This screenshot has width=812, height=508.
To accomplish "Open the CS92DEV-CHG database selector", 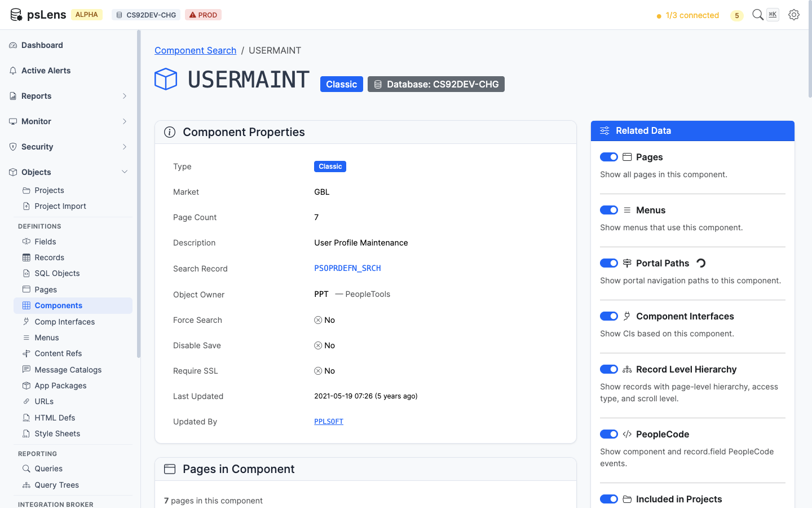I will tap(146, 15).
